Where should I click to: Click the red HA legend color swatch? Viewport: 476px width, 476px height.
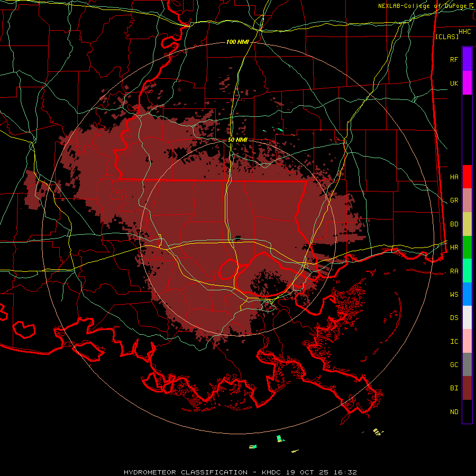click(467, 177)
